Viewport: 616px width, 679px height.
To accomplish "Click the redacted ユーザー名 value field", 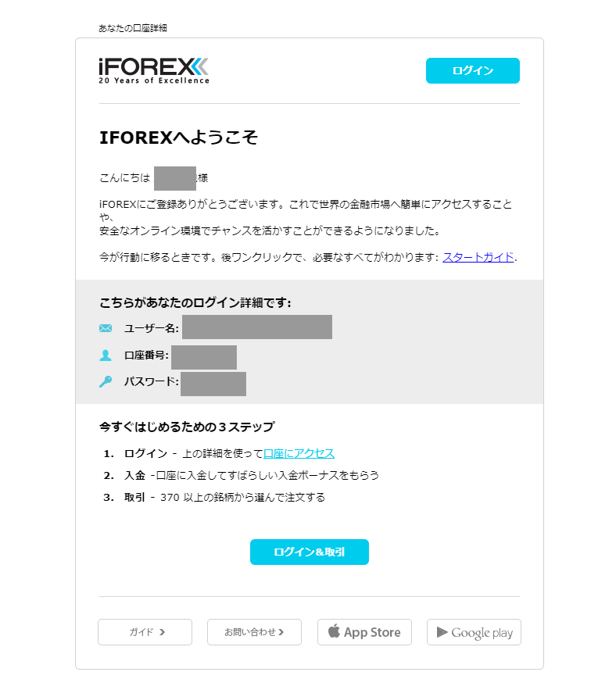I will [257, 327].
